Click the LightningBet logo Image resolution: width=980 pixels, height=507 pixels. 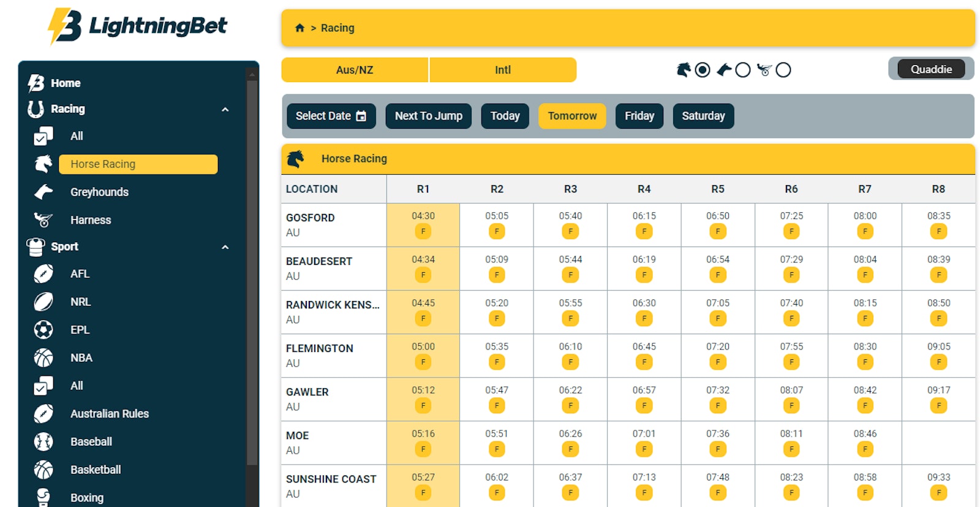pyautogui.click(x=138, y=26)
